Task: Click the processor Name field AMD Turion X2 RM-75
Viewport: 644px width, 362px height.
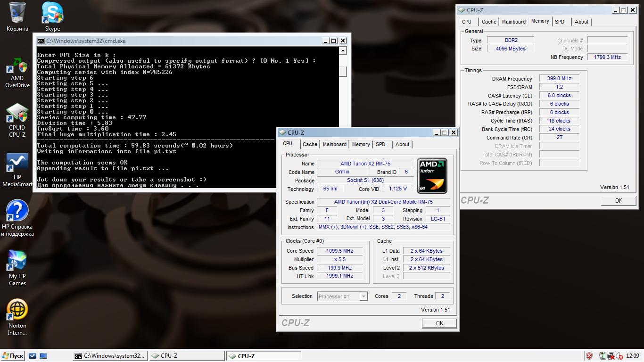Action: (x=366, y=164)
